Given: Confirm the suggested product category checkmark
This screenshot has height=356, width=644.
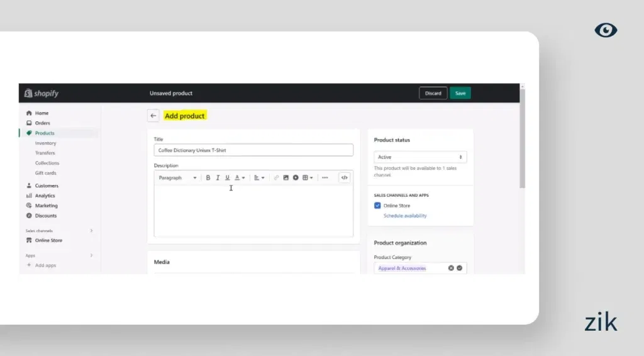Looking at the screenshot, I should click(x=460, y=268).
